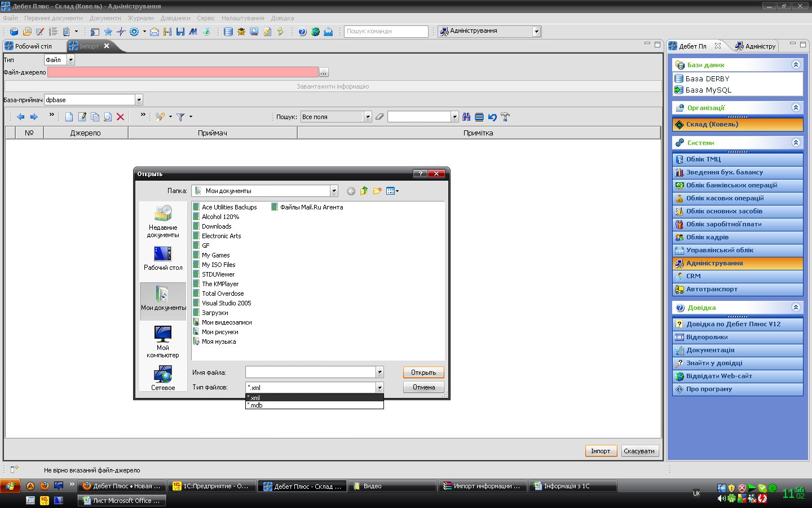Click the blue cube icon in main toolbar

pos(14,32)
